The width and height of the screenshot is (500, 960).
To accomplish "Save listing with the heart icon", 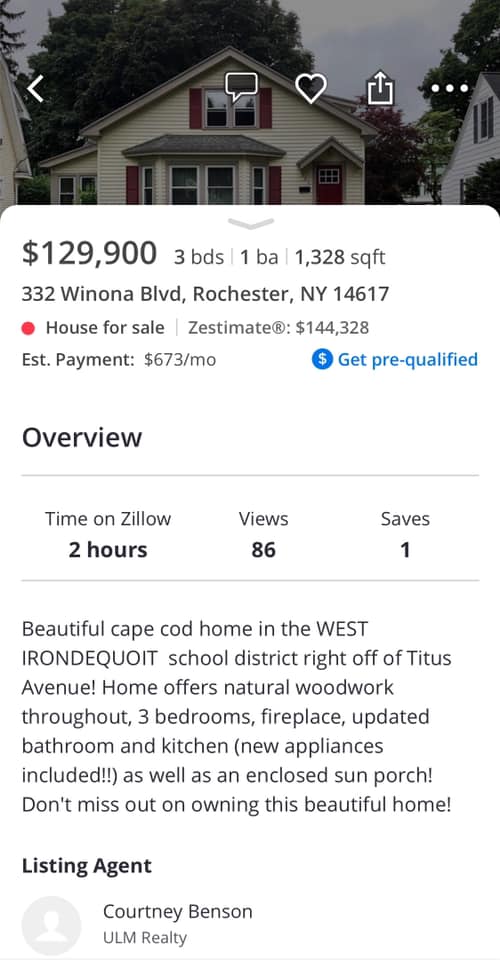I will [x=311, y=89].
